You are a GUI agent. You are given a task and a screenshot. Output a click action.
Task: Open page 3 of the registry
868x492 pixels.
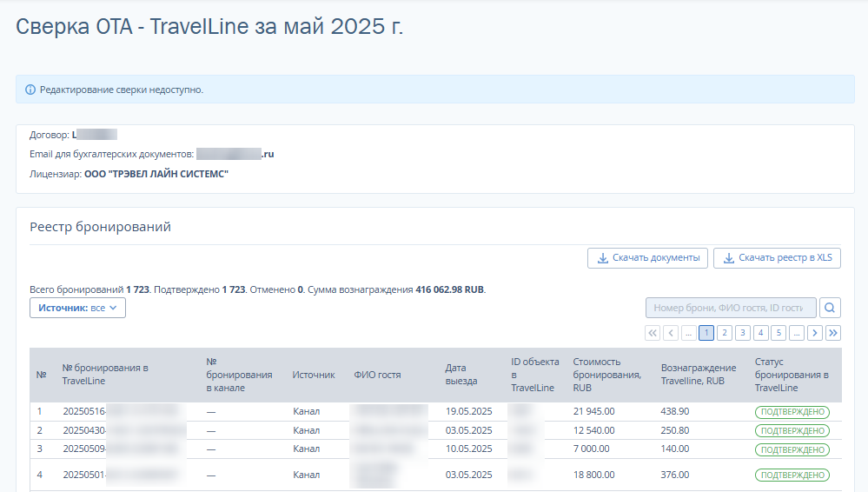coord(743,333)
